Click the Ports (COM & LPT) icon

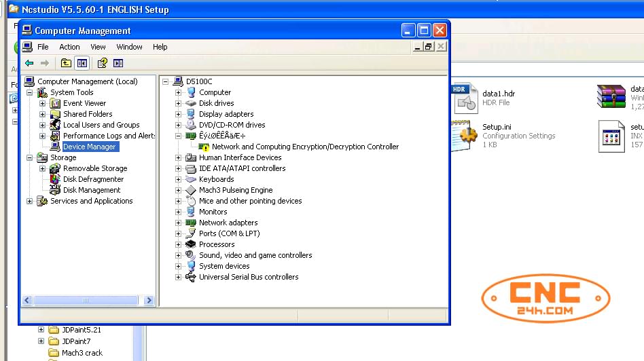(x=191, y=233)
